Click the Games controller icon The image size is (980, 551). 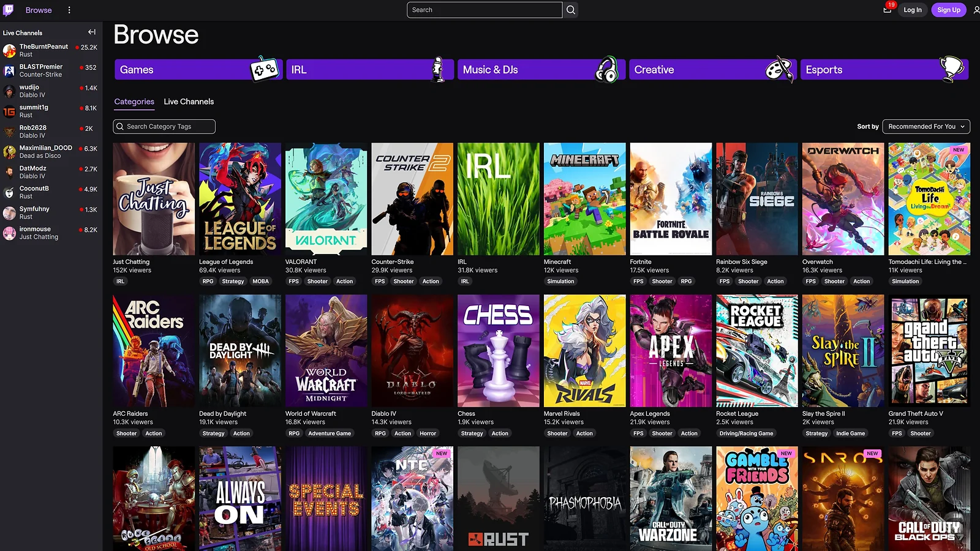[265, 70]
